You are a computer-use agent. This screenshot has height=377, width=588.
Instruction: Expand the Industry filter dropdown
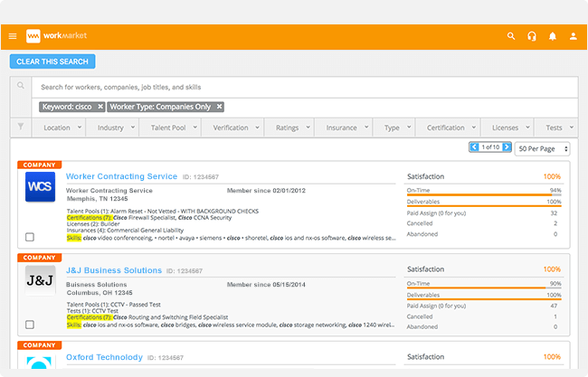112,127
